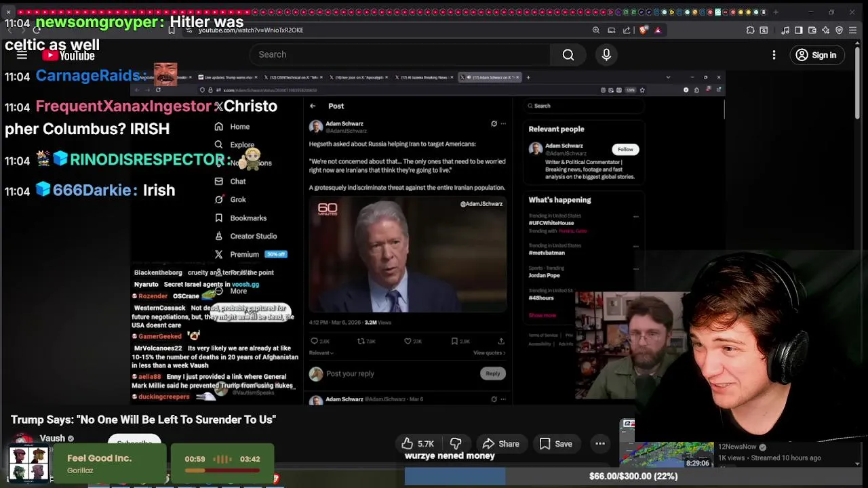Follow Adam Schwarz in Relevant people

[x=625, y=150]
